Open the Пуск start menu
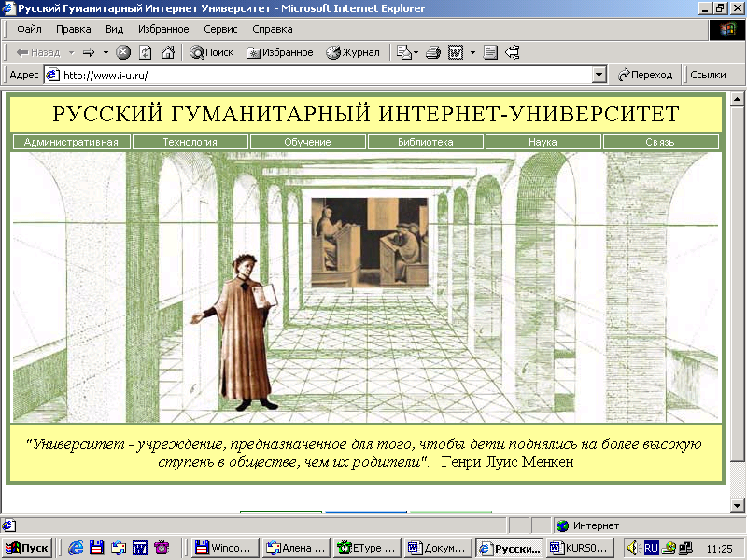747x560 pixels. click(x=27, y=548)
